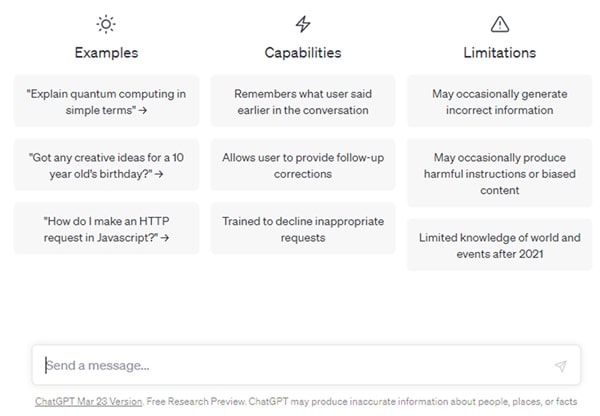Click the Examples column heading

tap(106, 52)
